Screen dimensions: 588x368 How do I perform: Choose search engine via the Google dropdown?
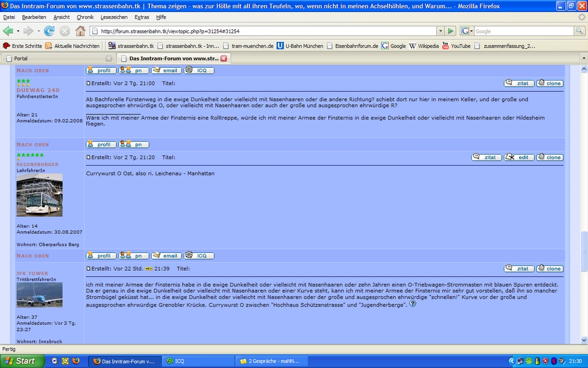click(467, 31)
